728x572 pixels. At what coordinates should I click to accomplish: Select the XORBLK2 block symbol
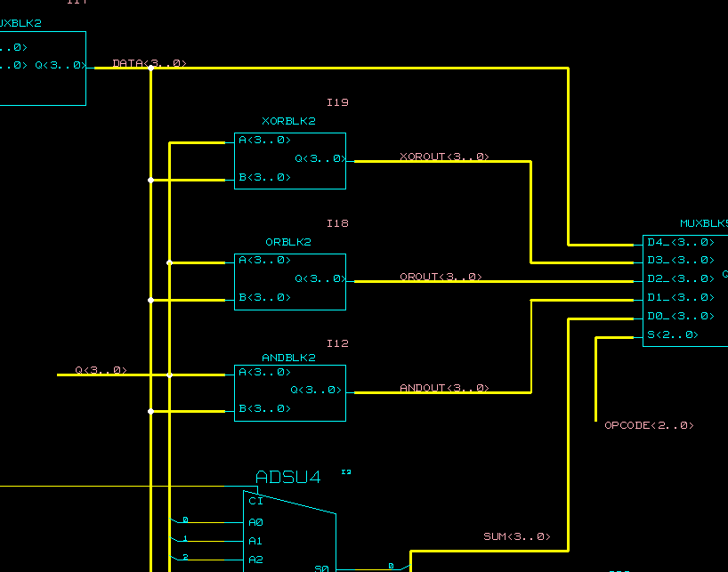pos(289,160)
